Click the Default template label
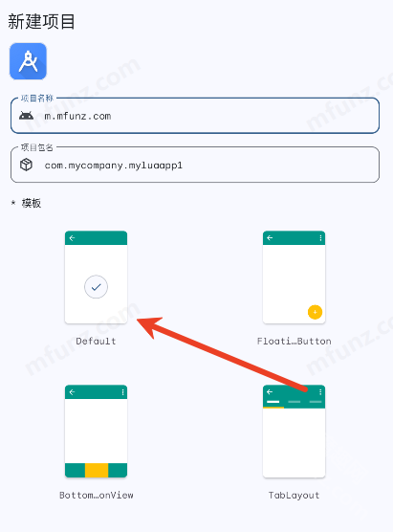 pos(96,341)
